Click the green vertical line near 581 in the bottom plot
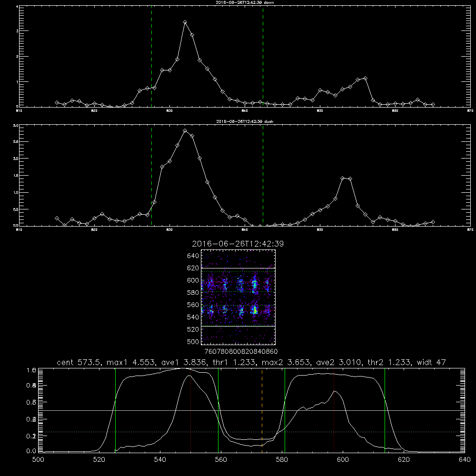Viewport: 476px width, 476px height. point(285,410)
